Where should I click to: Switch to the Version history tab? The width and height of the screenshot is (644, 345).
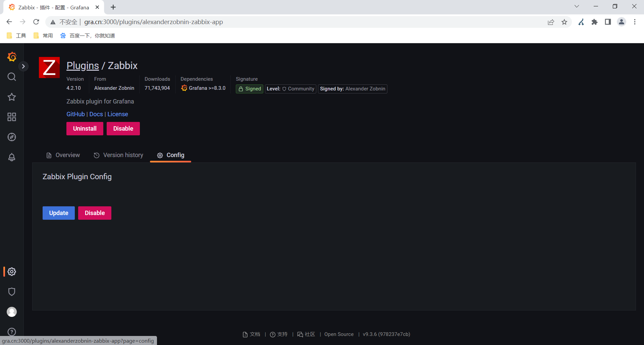118,155
